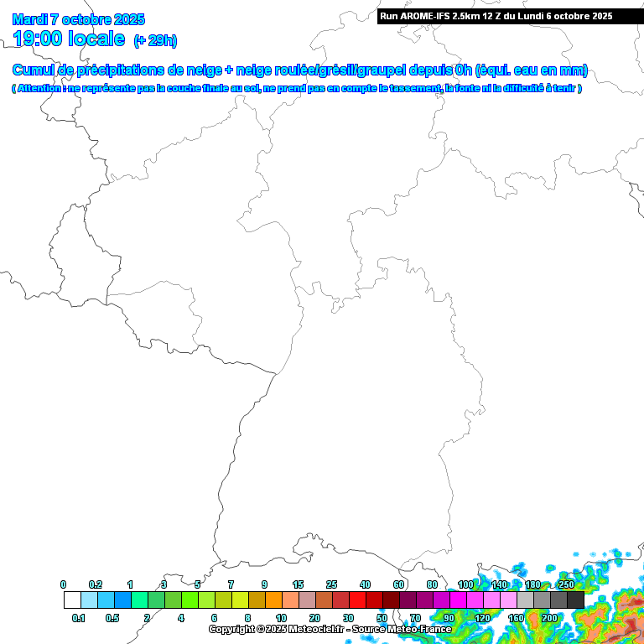644x644 pixels.
Task: Pick the bright green 4–5 mm swatch
Action: point(190,600)
